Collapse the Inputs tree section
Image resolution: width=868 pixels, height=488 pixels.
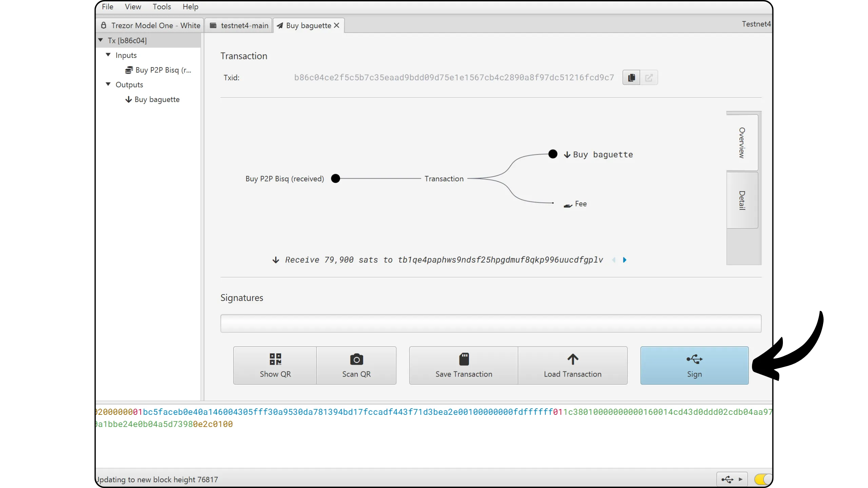coord(108,55)
